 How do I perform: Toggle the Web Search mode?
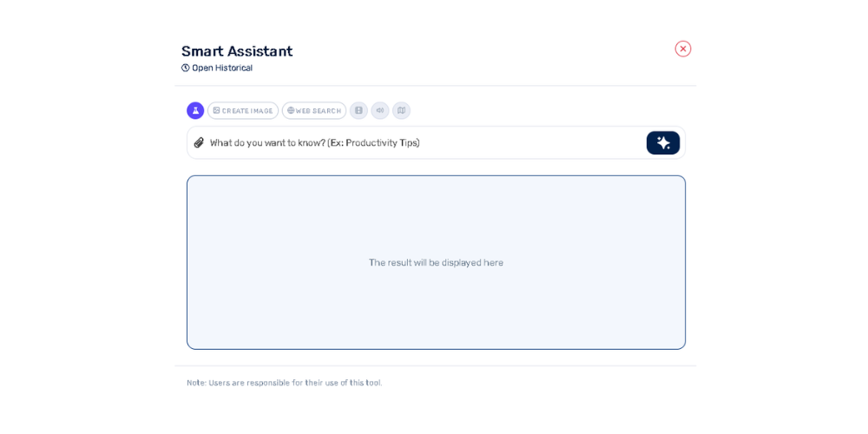tap(314, 111)
